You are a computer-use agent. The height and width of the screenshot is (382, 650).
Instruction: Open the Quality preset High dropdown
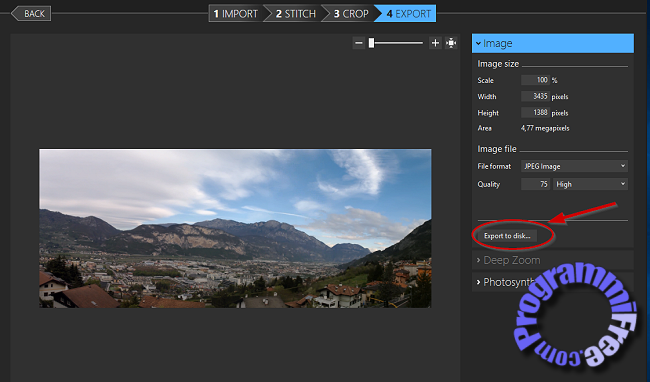click(x=590, y=184)
